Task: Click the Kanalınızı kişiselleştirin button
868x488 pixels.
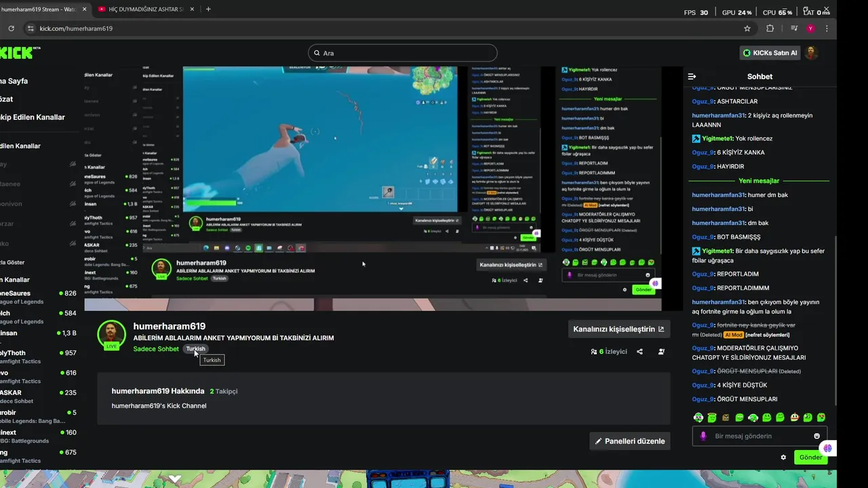Action: point(618,329)
